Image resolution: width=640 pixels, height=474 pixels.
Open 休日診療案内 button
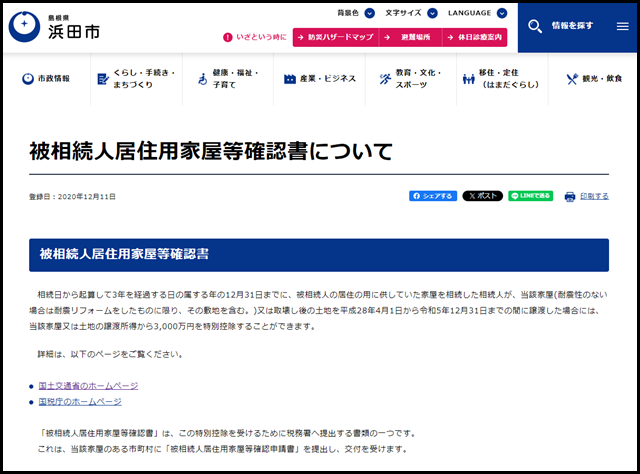pos(475,37)
